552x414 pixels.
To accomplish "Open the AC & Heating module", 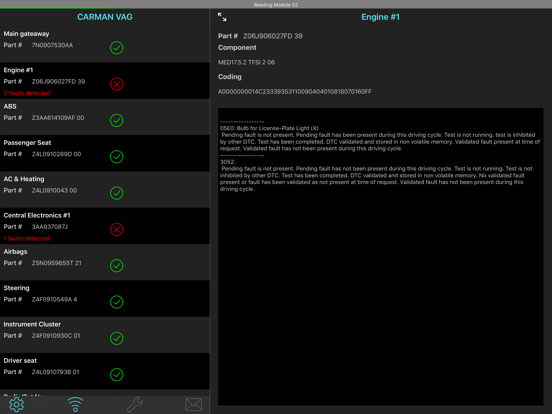I will pos(105,189).
